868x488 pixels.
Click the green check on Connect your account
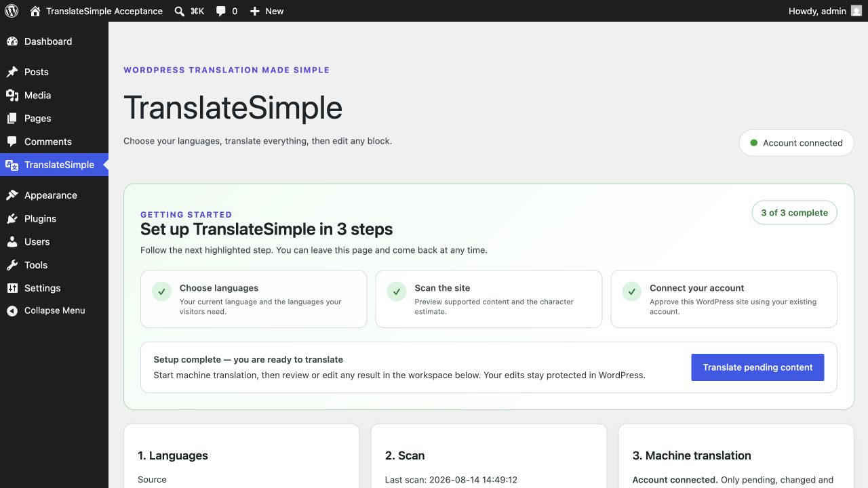coord(632,291)
